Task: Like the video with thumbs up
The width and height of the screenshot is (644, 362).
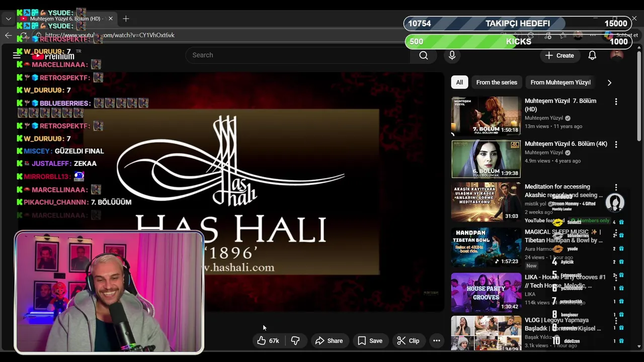Action: click(262, 341)
